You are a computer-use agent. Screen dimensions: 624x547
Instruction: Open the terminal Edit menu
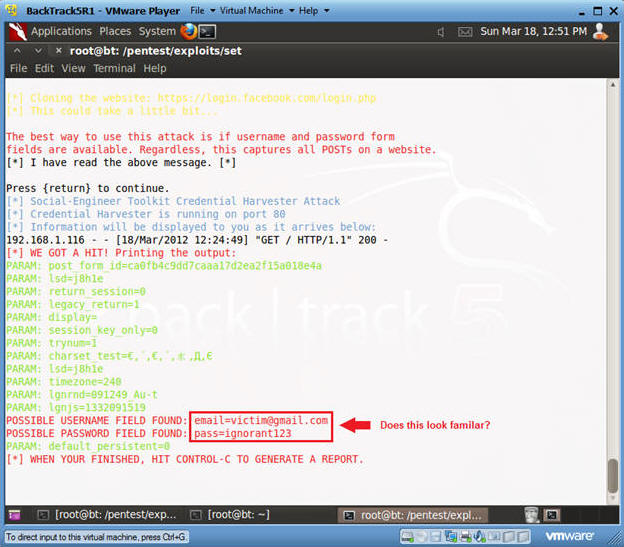(x=44, y=68)
